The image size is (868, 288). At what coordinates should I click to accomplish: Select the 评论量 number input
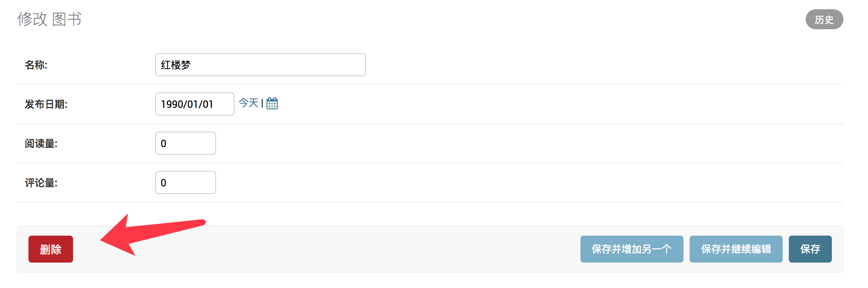pyautogui.click(x=185, y=183)
